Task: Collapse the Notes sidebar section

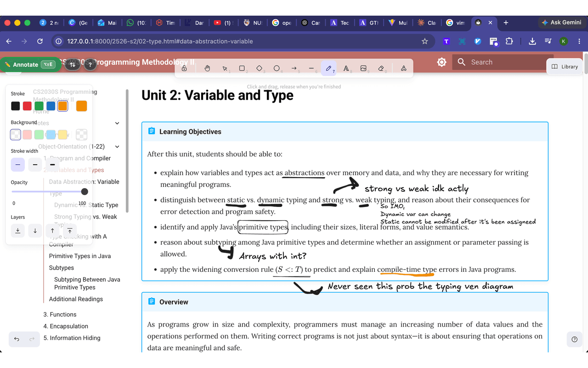Action: click(117, 123)
